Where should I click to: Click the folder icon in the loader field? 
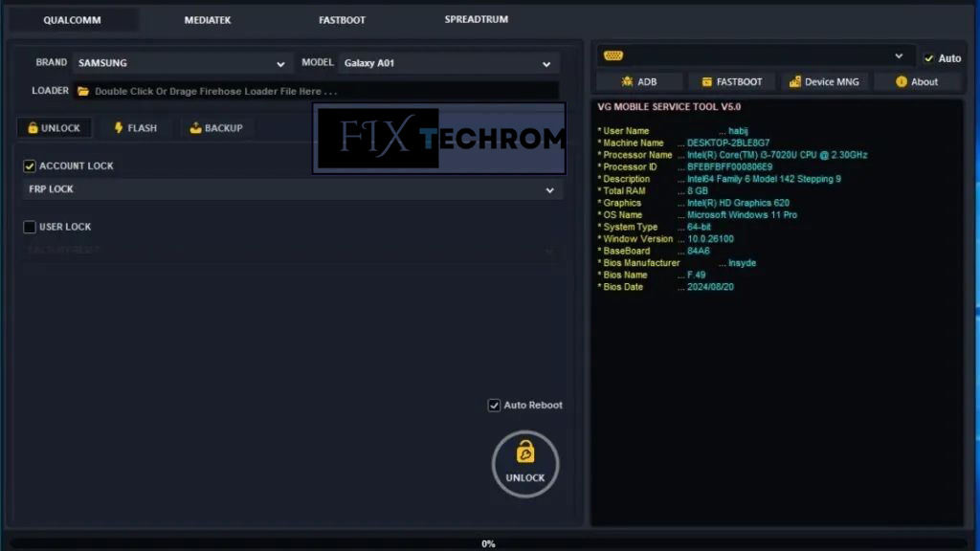point(83,91)
